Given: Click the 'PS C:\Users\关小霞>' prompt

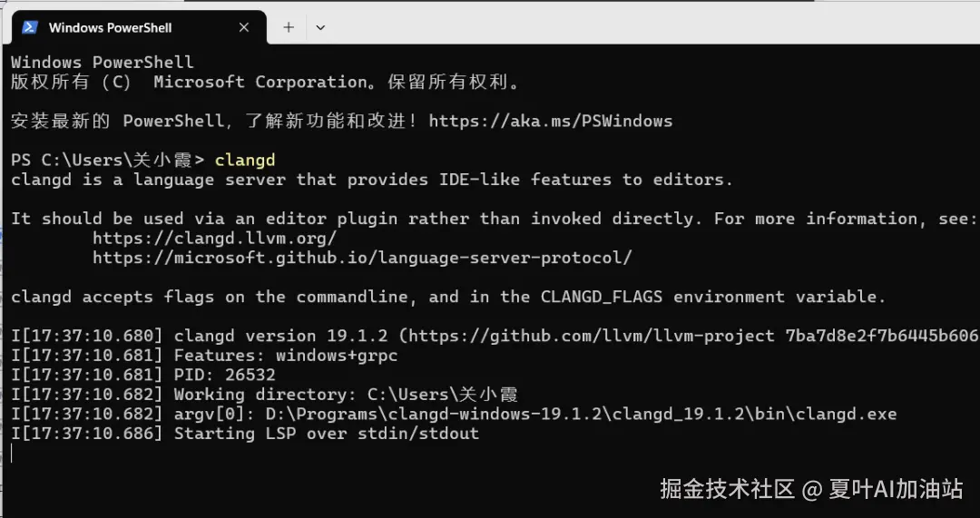Looking at the screenshot, I should pyautogui.click(x=107, y=161).
